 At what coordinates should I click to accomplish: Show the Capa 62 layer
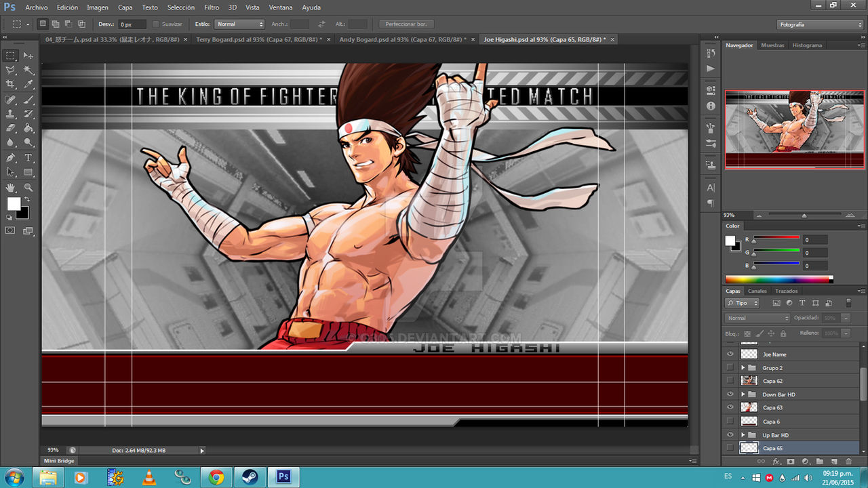coord(730,381)
